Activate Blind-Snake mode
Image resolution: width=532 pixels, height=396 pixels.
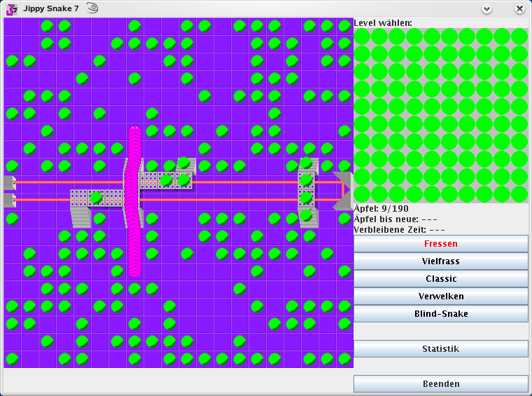[x=441, y=314]
